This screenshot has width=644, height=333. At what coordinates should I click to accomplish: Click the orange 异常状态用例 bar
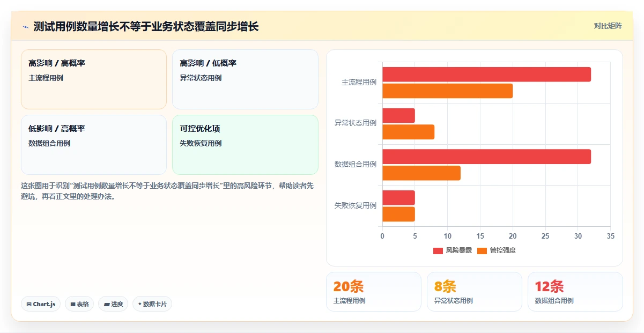coord(408,132)
